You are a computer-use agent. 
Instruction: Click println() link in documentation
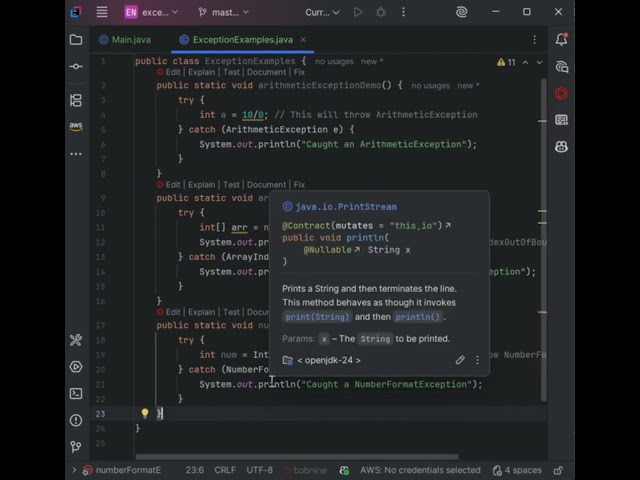click(418, 317)
